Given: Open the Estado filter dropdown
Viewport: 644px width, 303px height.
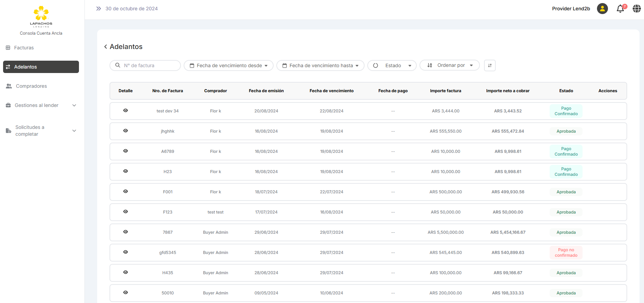Looking at the screenshot, I should [x=392, y=65].
